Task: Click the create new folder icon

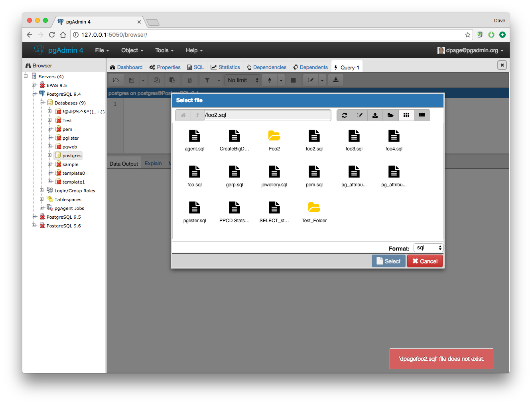Action: (390, 115)
